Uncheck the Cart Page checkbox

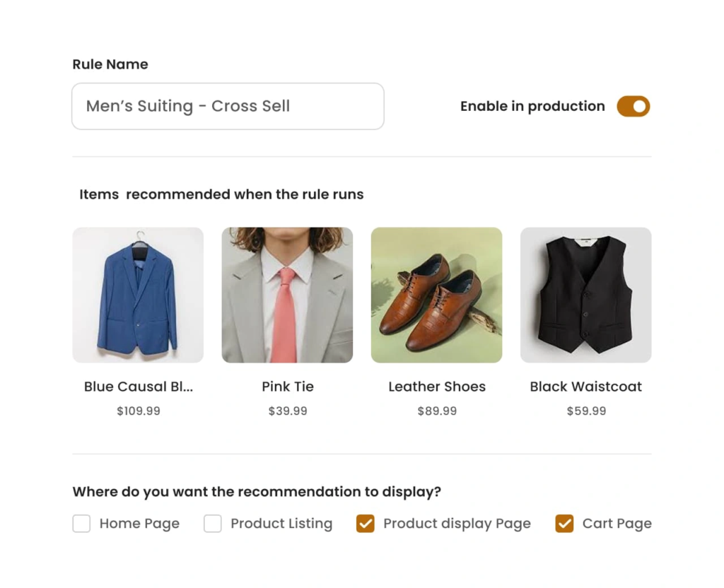564,524
